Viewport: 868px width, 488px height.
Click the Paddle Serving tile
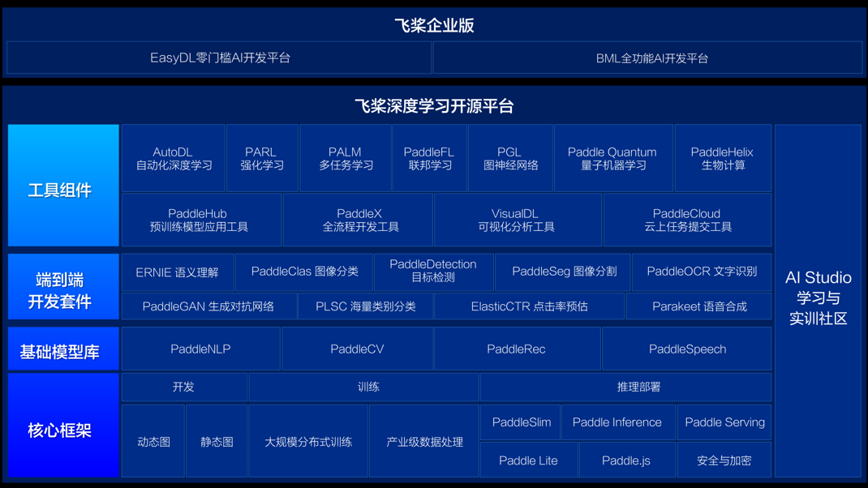[724, 422]
